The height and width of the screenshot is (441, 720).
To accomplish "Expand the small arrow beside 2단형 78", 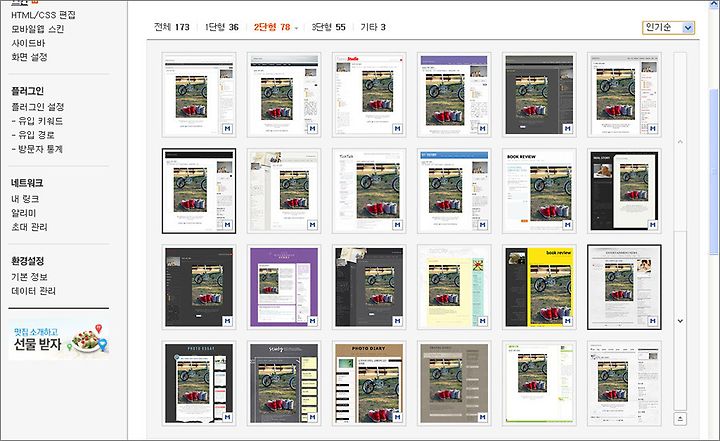I will click(x=296, y=28).
